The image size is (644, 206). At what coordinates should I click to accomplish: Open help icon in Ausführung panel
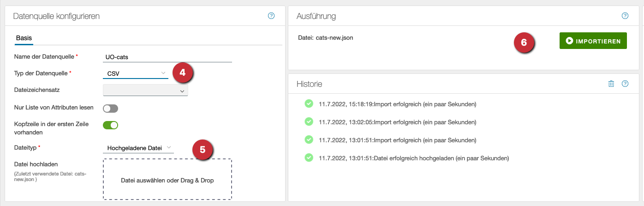625,16
